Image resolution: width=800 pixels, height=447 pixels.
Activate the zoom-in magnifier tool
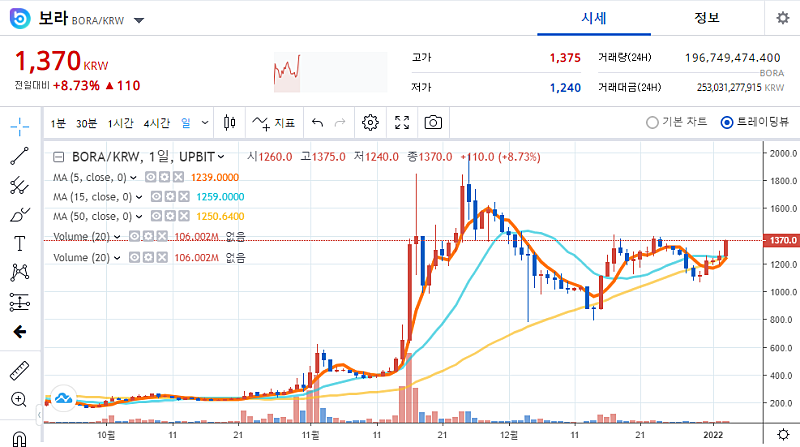tap(19, 400)
